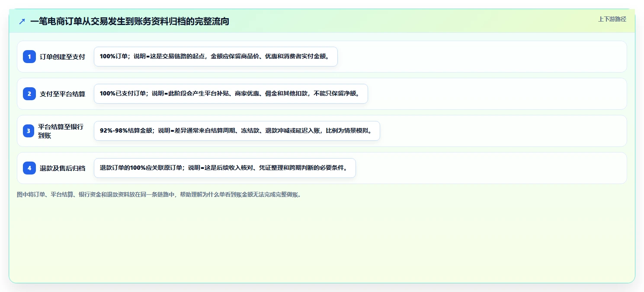Click the 上下游路径 label

click(x=612, y=19)
